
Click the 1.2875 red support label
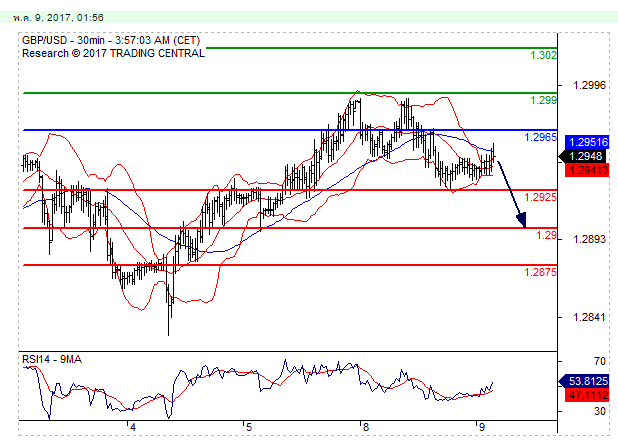point(539,272)
